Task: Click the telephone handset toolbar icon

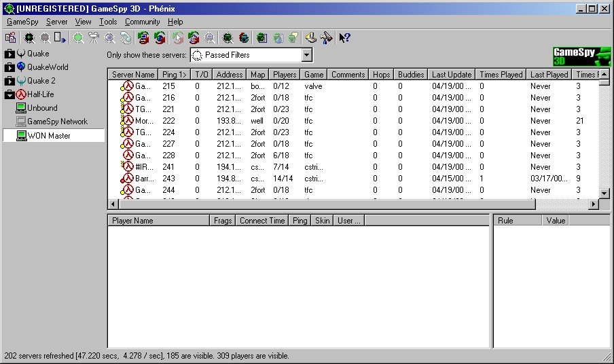Action: 126,38
